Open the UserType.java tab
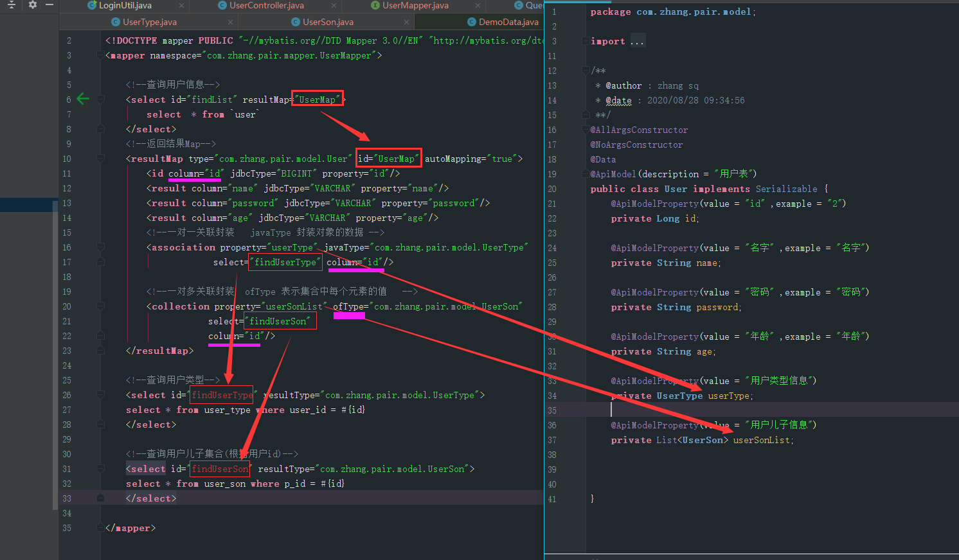This screenshot has height=560, width=959. tap(150, 22)
